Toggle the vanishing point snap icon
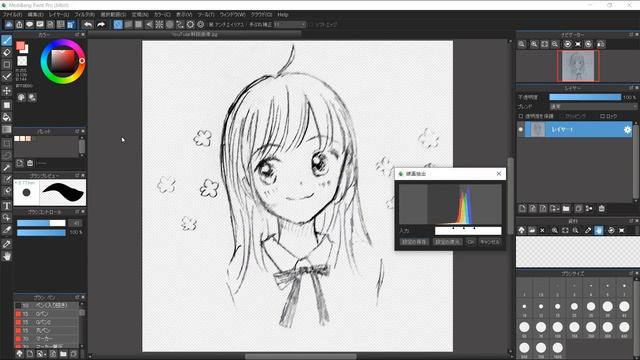Screen dimensions: 640x360 (149, 24)
